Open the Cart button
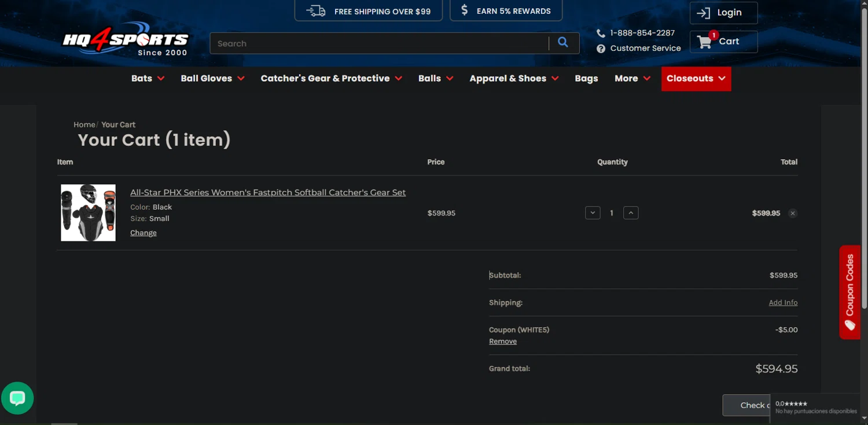Viewport: 868px width, 425px height. pyautogui.click(x=723, y=42)
